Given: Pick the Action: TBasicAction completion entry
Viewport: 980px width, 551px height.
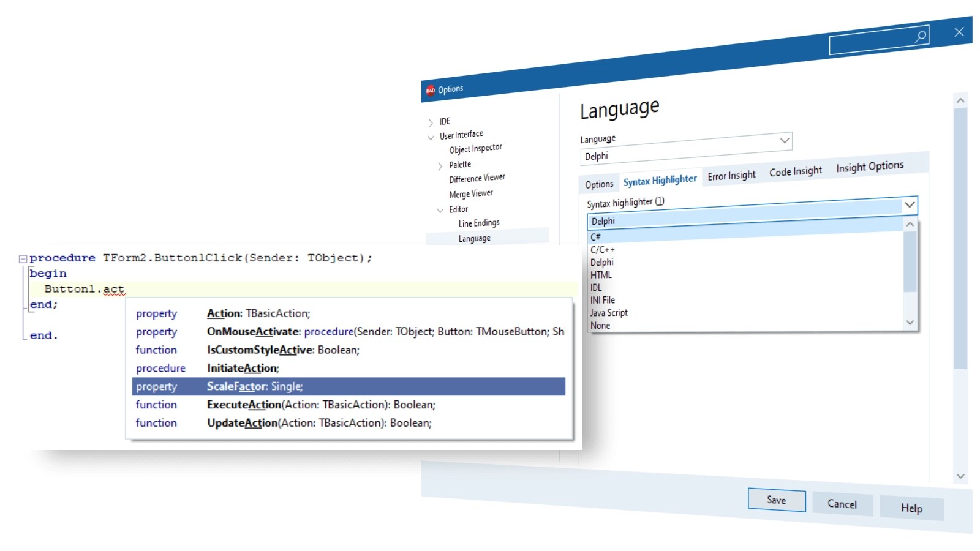Looking at the screenshot, I should (349, 313).
